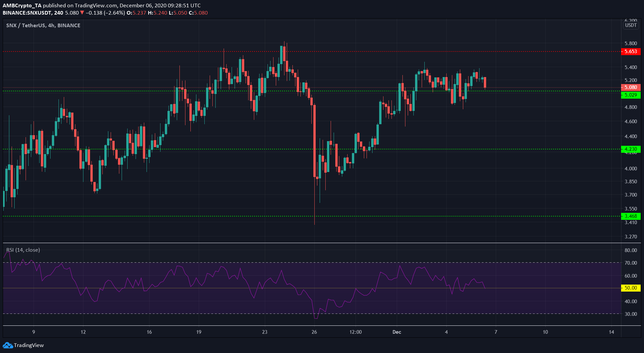
Task: Click the Dec month label on time axis
Action: point(397,332)
